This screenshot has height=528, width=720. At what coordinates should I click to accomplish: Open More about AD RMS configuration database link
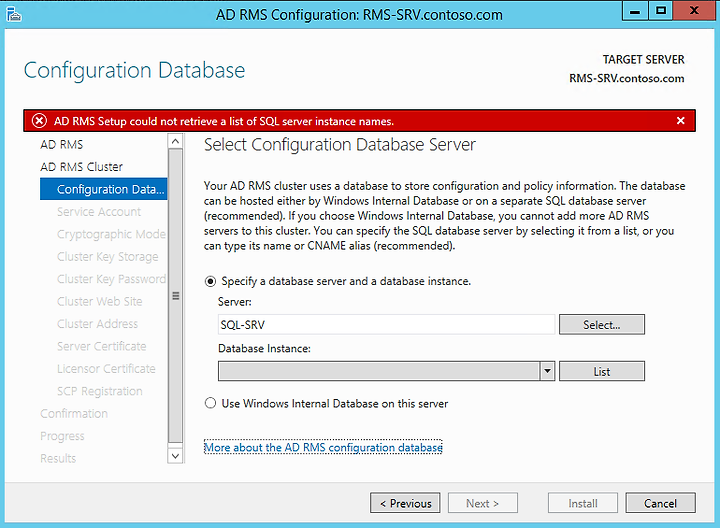click(x=323, y=447)
